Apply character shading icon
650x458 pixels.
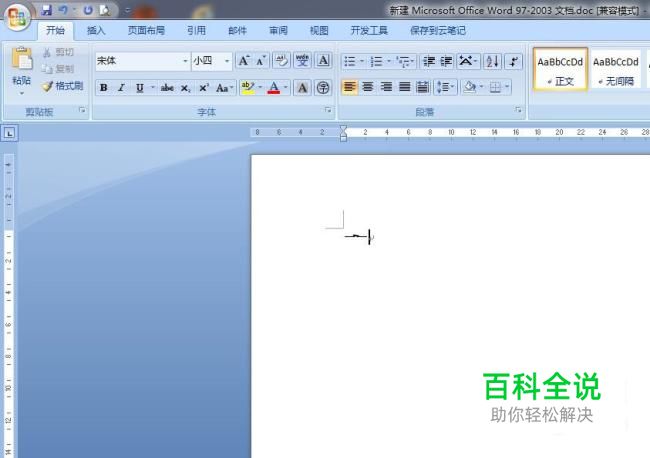point(302,88)
